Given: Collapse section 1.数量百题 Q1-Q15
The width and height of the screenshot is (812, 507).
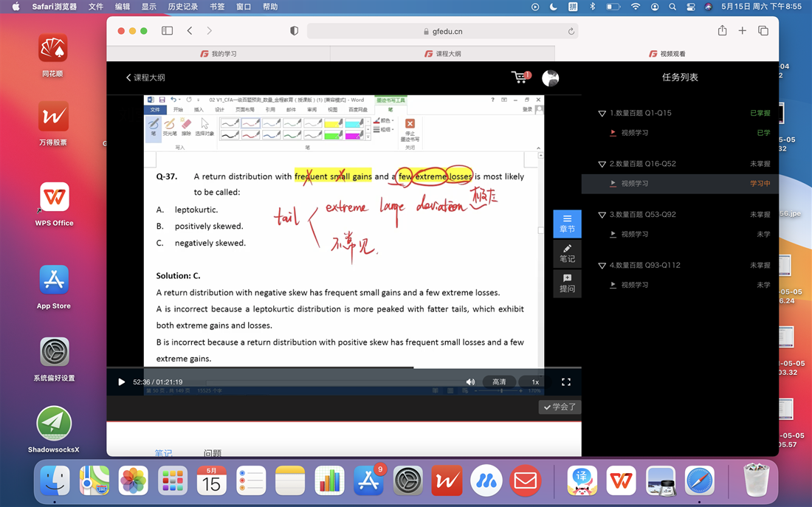Looking at the screenshot, I should pyautogui.click(x=602, y=114).
